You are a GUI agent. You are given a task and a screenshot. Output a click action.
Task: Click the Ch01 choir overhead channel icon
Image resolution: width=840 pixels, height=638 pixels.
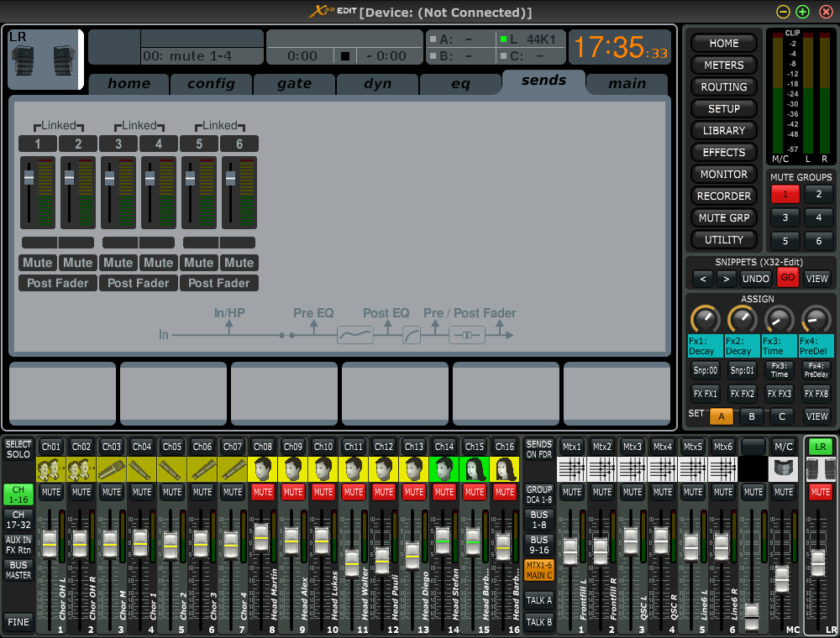[51, 469]
